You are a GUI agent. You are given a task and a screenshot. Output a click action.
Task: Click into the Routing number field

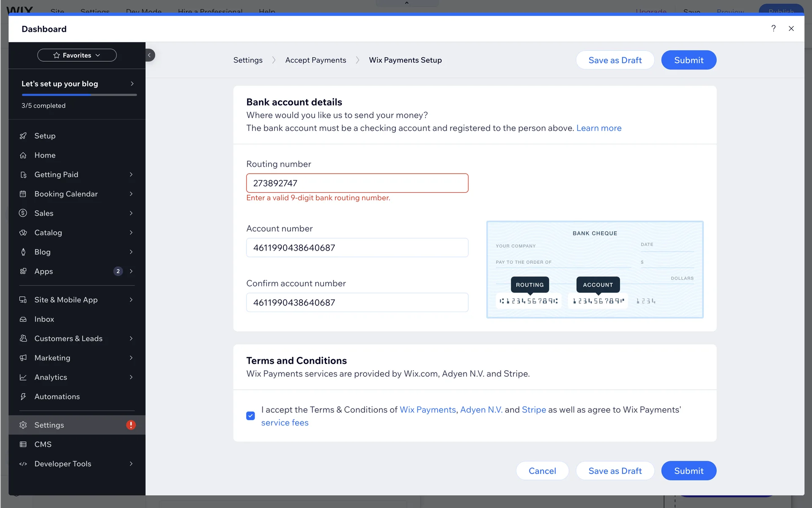pyautogui.click(x=357, y=183)
